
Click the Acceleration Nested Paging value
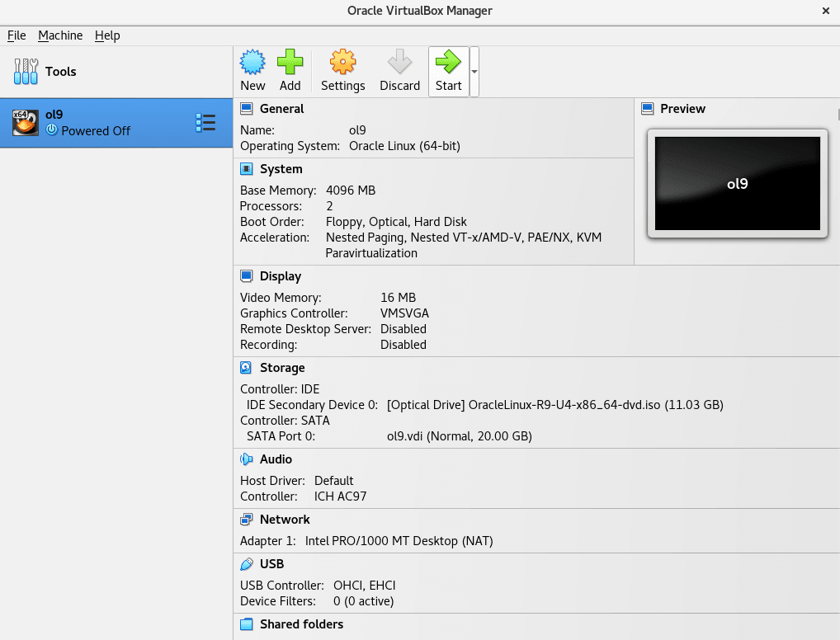click(464, 245)
